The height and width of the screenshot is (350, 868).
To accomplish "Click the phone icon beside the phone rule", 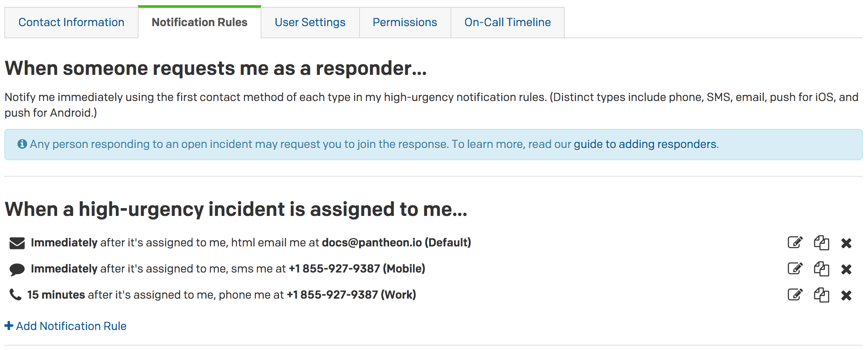I will click(16, 294).
